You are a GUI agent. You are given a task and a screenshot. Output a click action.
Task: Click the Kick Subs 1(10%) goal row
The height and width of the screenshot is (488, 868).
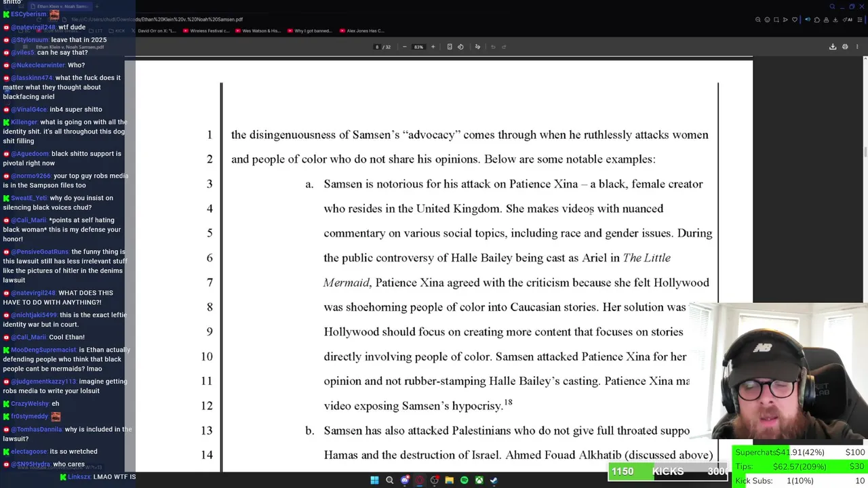coord(800,481)
